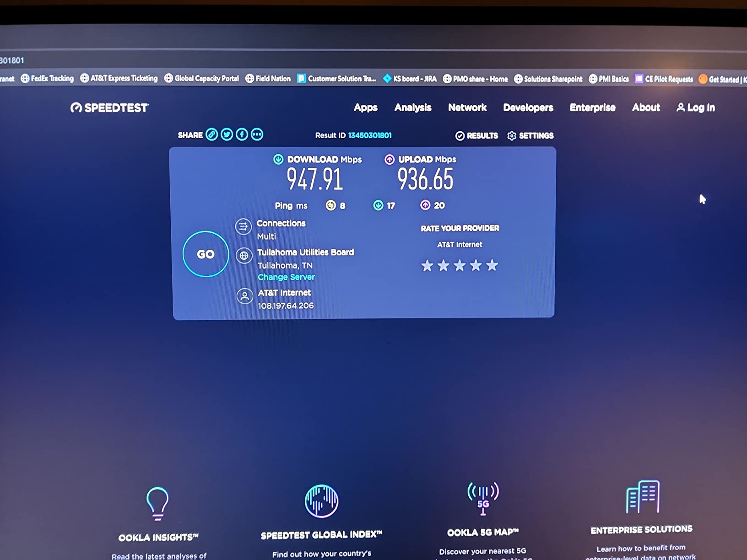Image resolution: width=747 pixels, height=560 pixels.
Task: Open the Enterprise Solutions building icon
Action: coord(643,497)
